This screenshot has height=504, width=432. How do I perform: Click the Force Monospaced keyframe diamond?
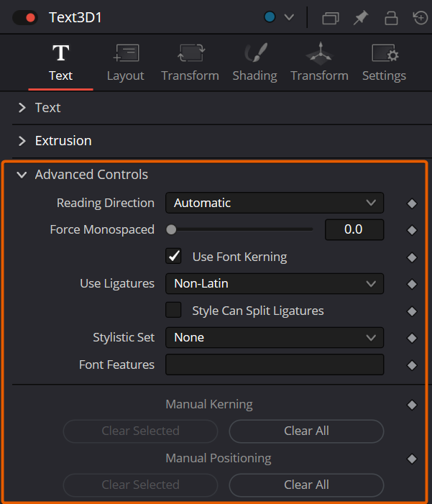[x=412, y=230]
